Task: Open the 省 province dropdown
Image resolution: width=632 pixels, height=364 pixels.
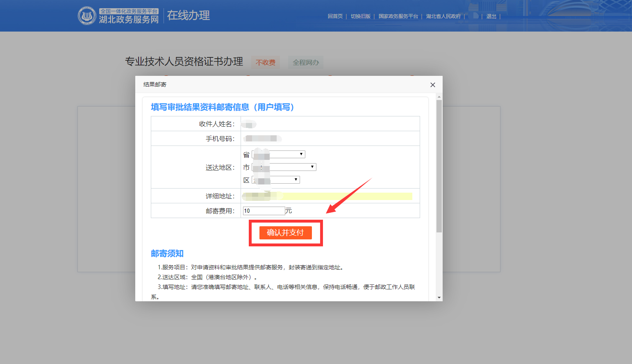Action: pyautogui.click(x=279, y=155)
